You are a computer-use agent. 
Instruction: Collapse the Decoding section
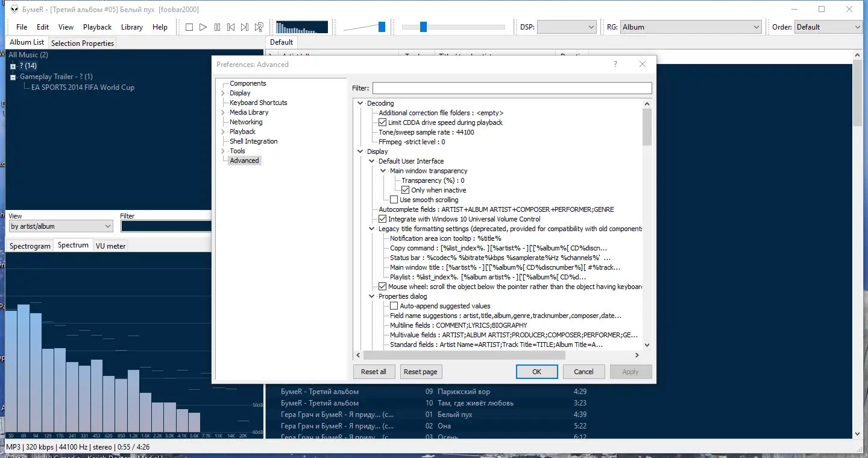pos(360,103)
